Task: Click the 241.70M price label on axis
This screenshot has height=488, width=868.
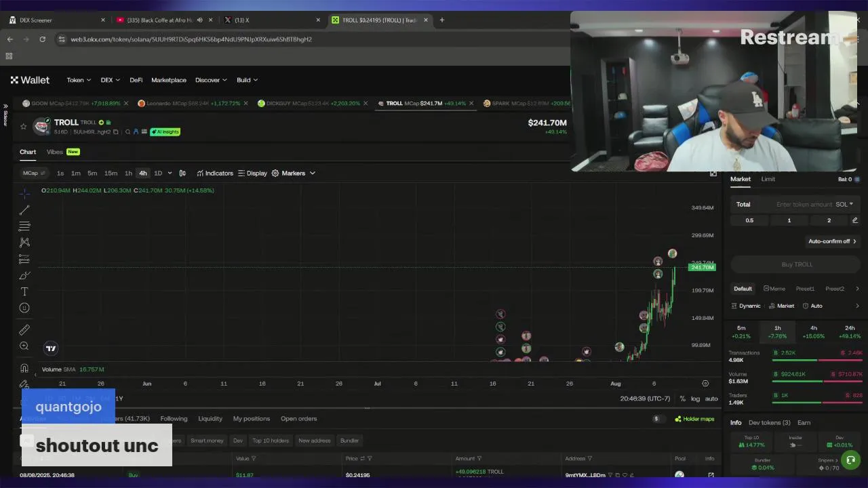Action: point(701,267)
